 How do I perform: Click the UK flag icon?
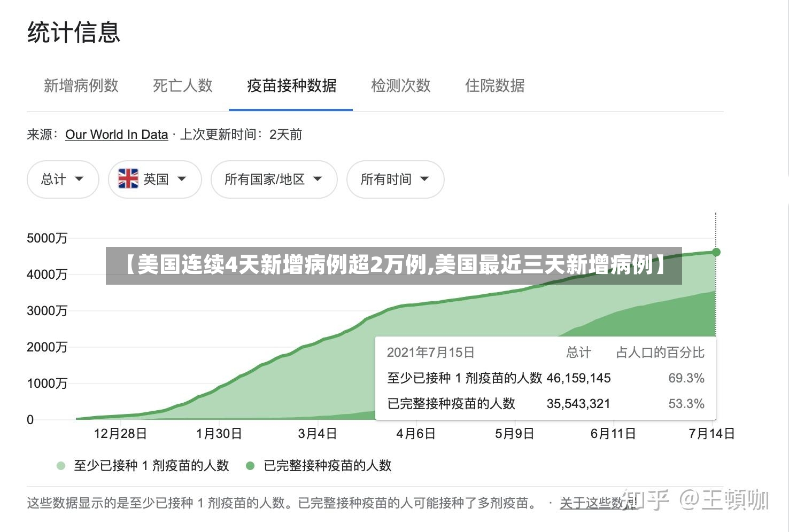tap(128, 179)
